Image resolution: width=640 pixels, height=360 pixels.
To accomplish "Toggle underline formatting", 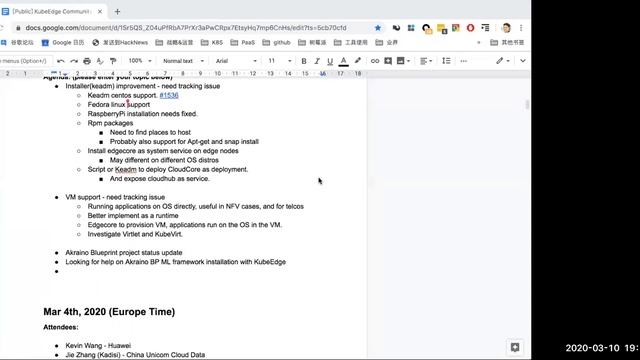I will [330, 61].
